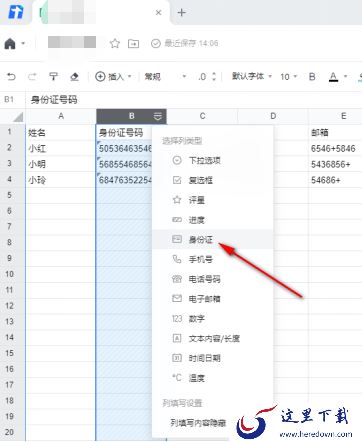Apply the font color A

pos(333,77)
